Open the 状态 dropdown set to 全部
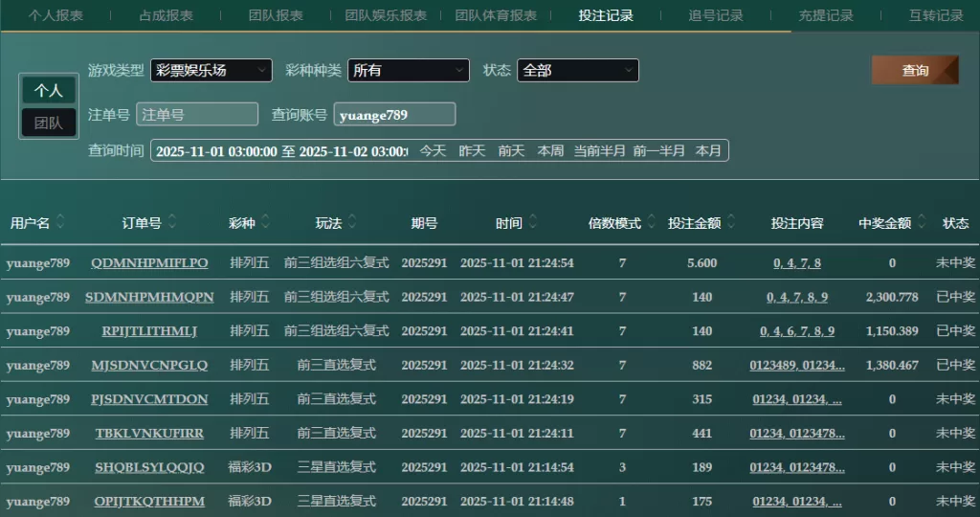 [x=577, y=70]
